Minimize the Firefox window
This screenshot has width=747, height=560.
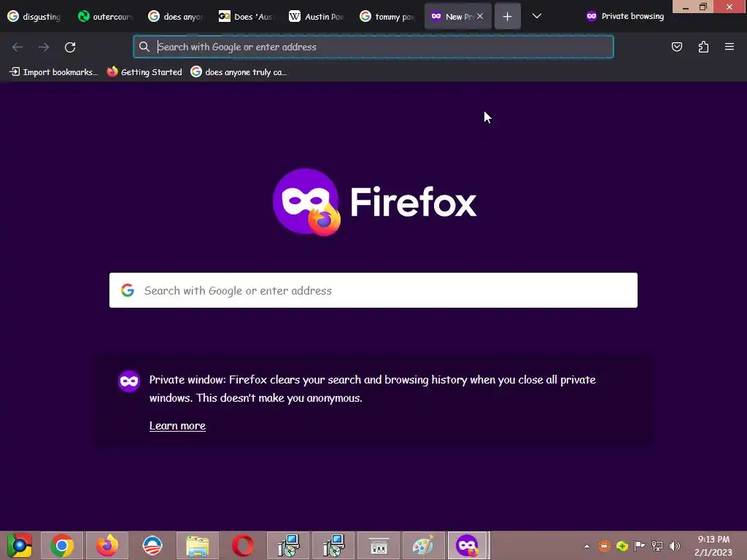[x=686, y=7]
